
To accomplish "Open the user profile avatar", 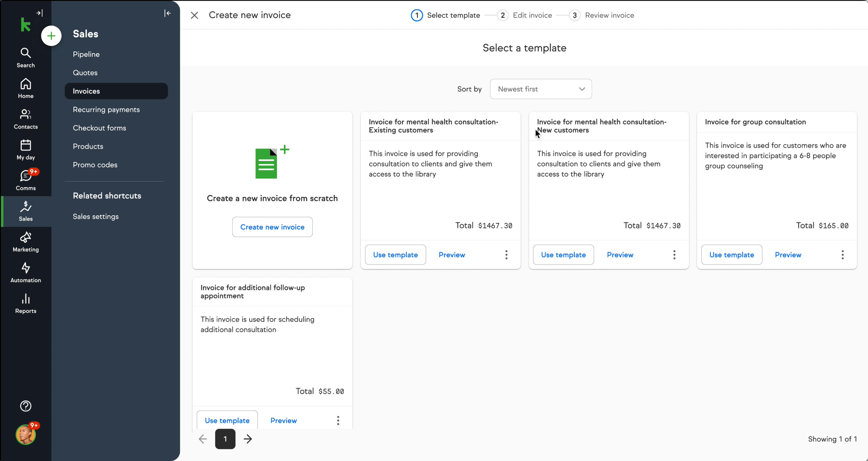I will (x=26, y=435).
